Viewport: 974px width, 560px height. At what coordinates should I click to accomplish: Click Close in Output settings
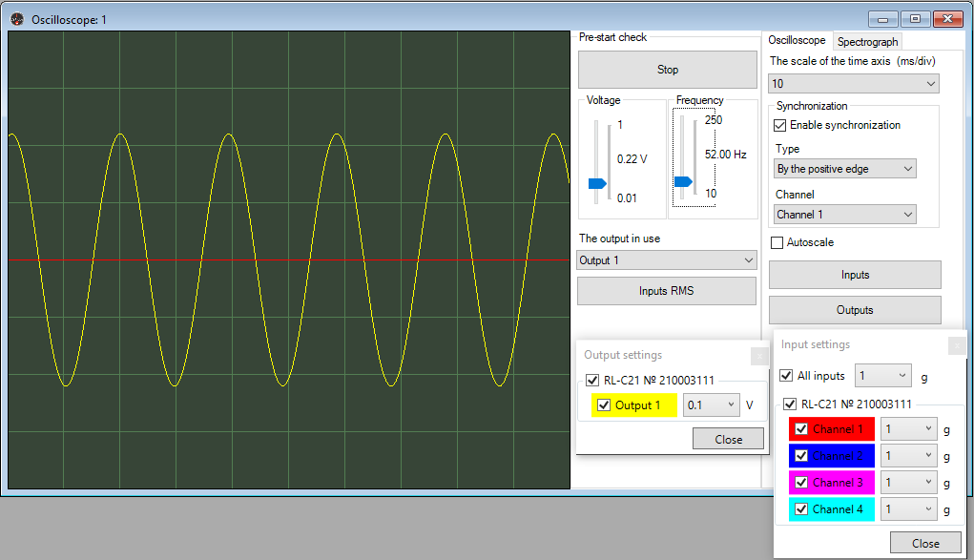coord(728,440)
